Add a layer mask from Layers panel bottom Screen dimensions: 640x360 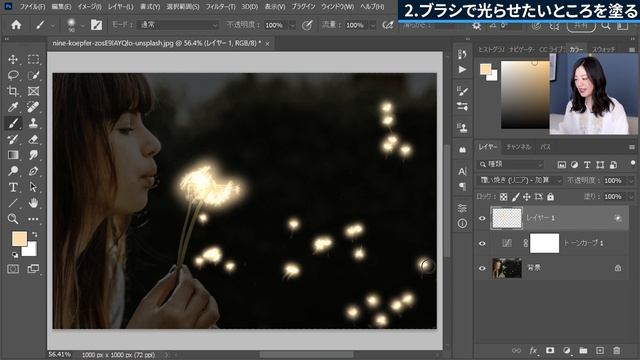point(550,350)
